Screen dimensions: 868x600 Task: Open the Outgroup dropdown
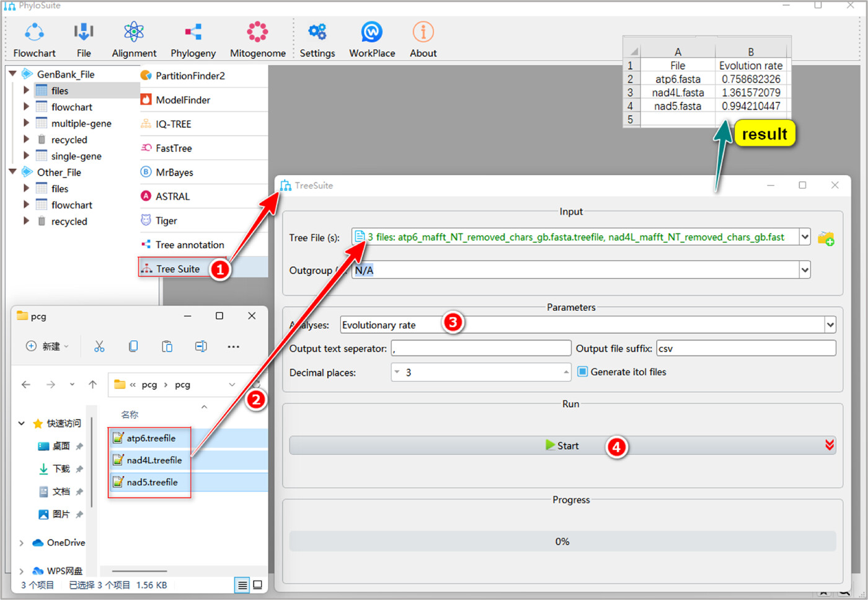pos(805,270)
